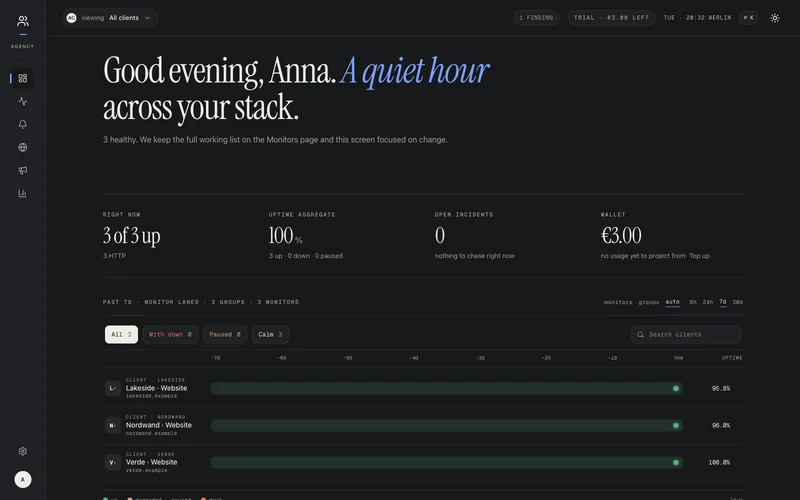Click the AGENCY label in the sidebar
This screenshot has width=800, height=500.
click(x=22, y=46)
